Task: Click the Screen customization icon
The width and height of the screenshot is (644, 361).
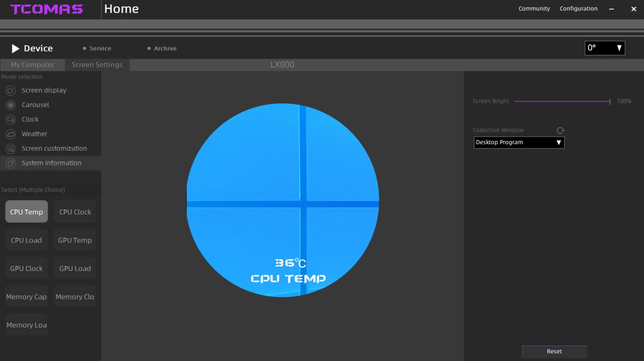Action: [11, 149]
